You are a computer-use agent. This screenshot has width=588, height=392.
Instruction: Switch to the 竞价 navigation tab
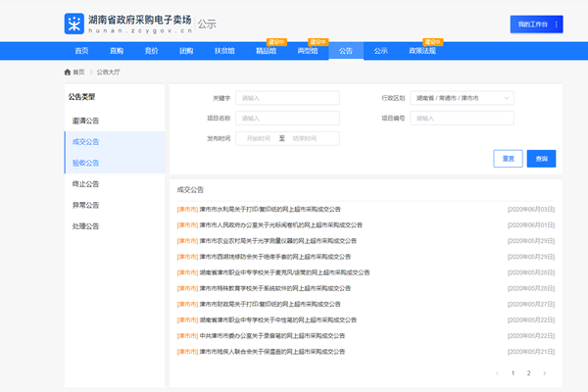[152, 51]
